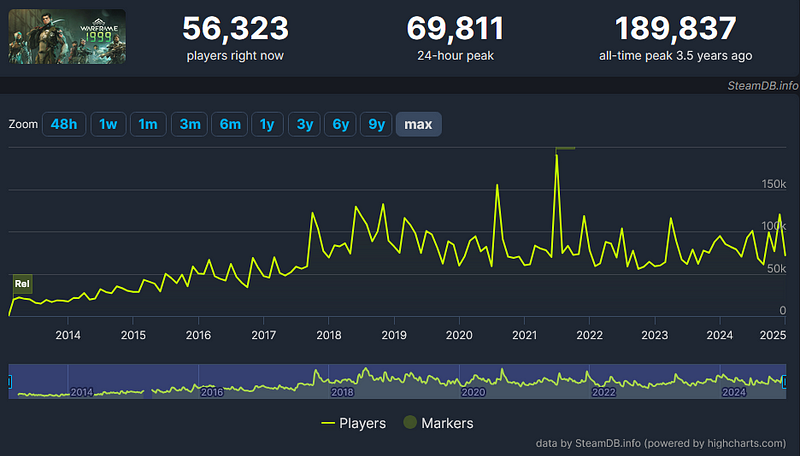Image resolution: width=800 pixels, height=456 pixels.
Task: Select the max zoom range
Action: [x=418, y=124]
